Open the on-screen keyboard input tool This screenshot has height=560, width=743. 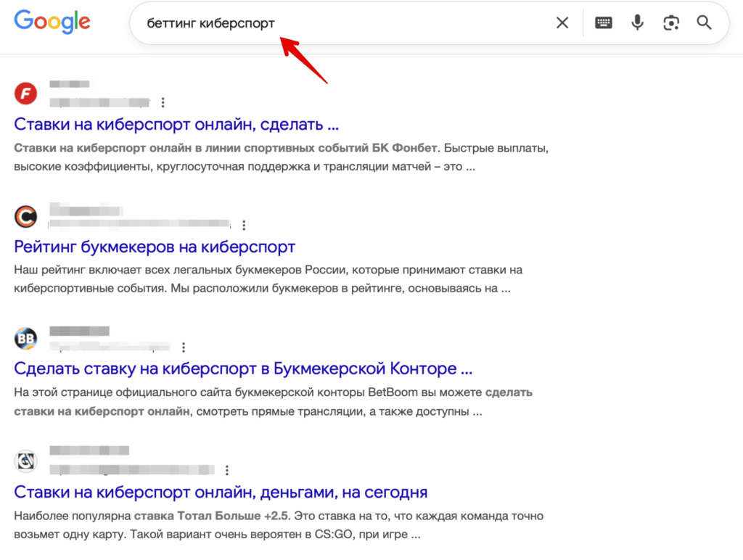click(x=603, y=23)
